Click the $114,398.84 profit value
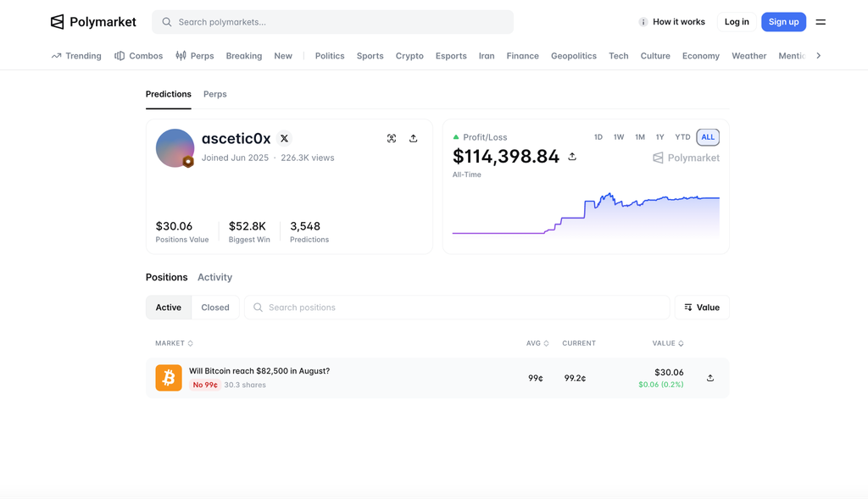Screen dimensions: 868x499 click(506, 157)
